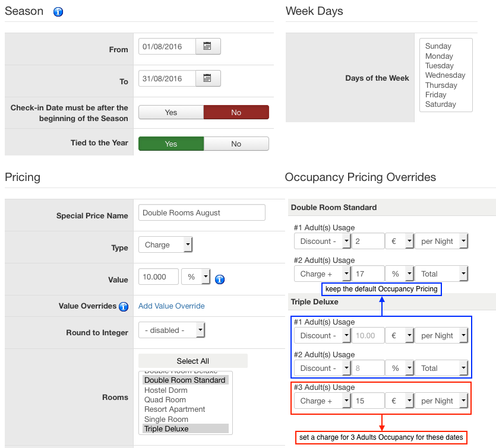Viewport: 496px width, 448px height.
Task: Open Triple Deluxe #1 Adult Discount dropdown
Action: click(x=322, y=335)
